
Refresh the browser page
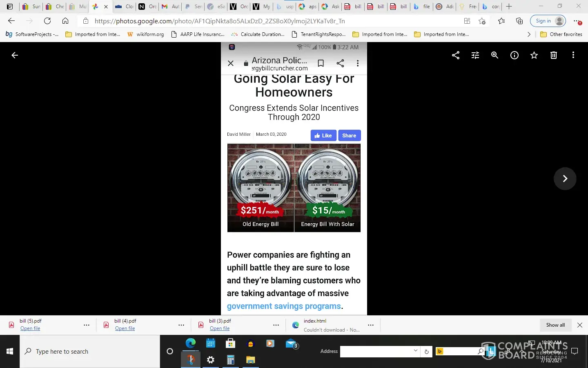(47, 21)
